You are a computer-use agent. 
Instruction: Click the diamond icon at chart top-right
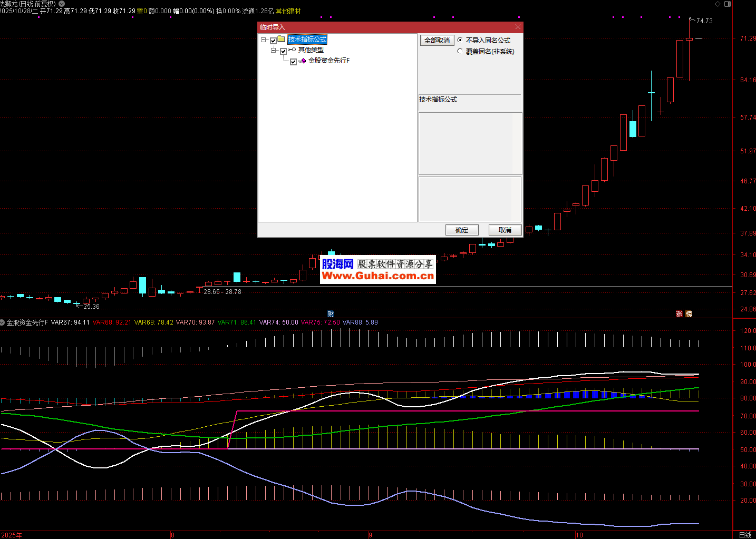pyautogui.click(x=719, y=4)
